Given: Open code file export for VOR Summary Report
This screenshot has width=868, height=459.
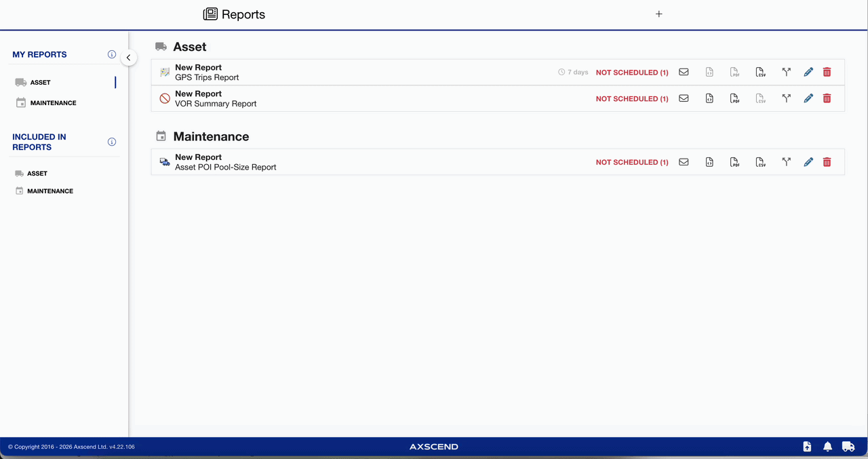Looking at the screenshot, I should (709, 98).
